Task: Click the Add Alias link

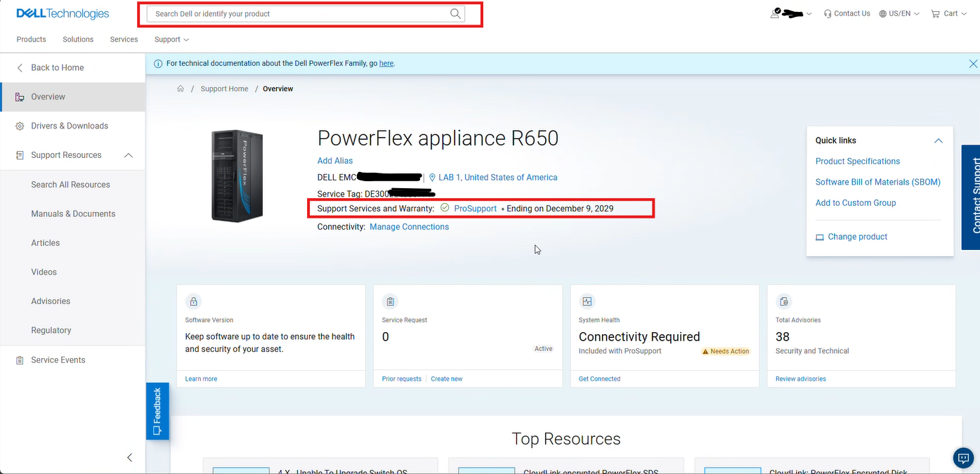Action: click(335, 161)
